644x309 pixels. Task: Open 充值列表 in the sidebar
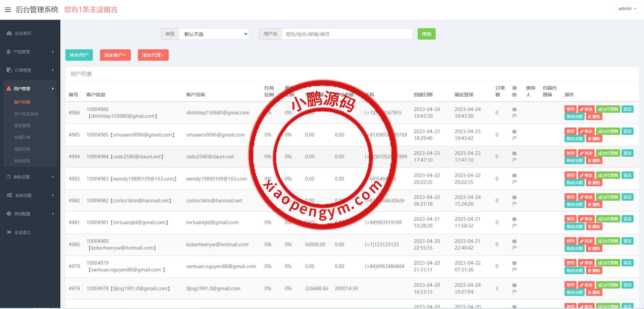click(22, 138)
